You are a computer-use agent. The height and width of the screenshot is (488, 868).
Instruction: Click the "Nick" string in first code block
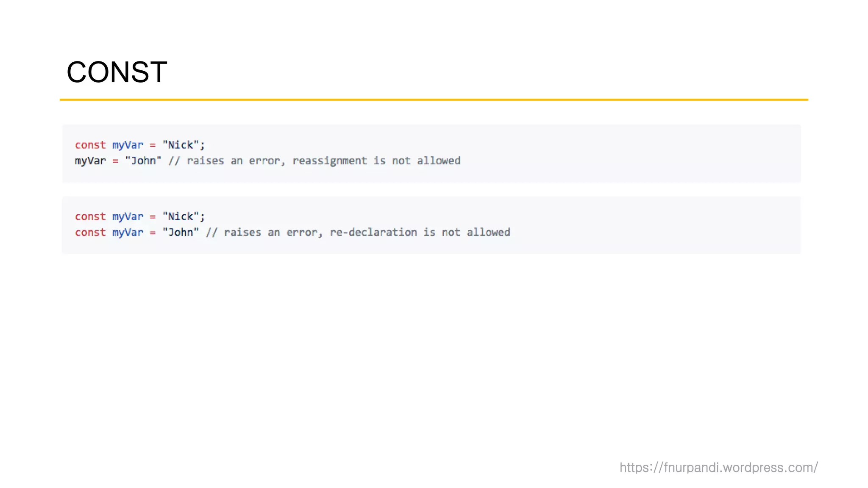181,145
